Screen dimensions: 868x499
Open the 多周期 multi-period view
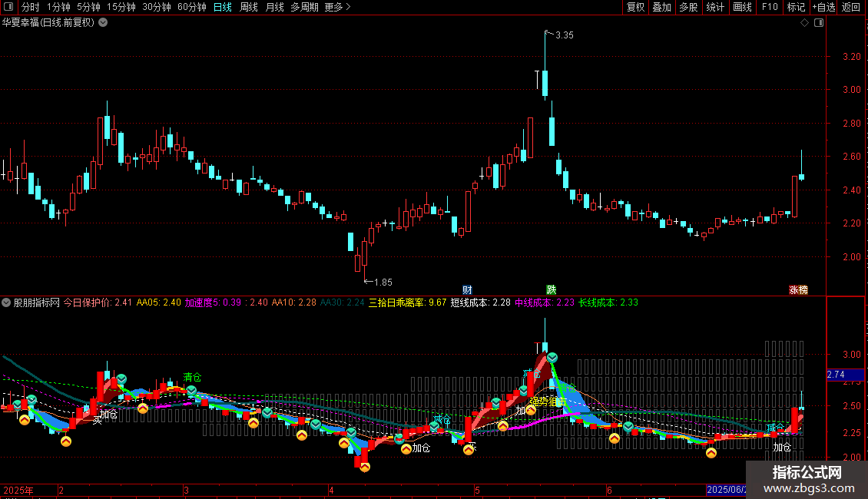coord(304,7)
